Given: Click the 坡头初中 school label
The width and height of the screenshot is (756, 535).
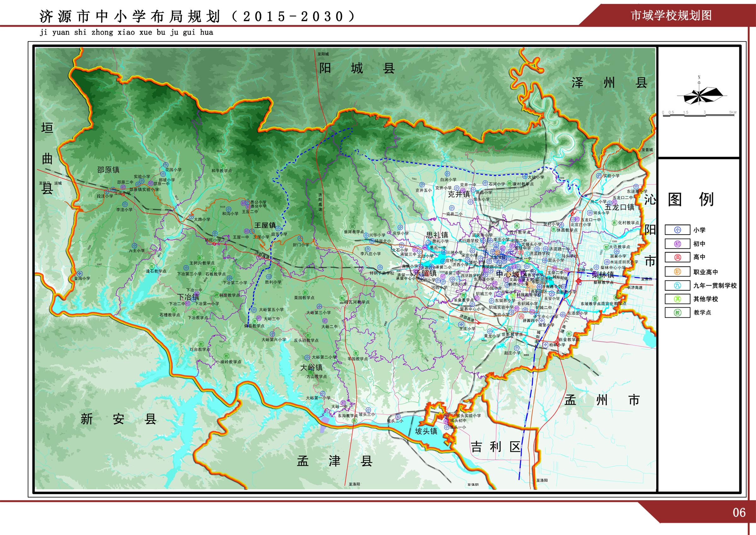Looking at the screenshot, I should (458, 420).
